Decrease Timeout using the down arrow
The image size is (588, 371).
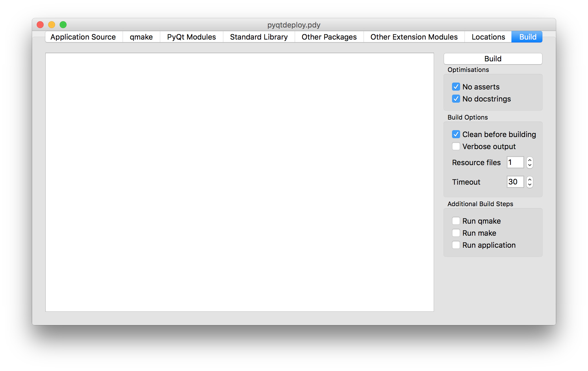point(530,185)
